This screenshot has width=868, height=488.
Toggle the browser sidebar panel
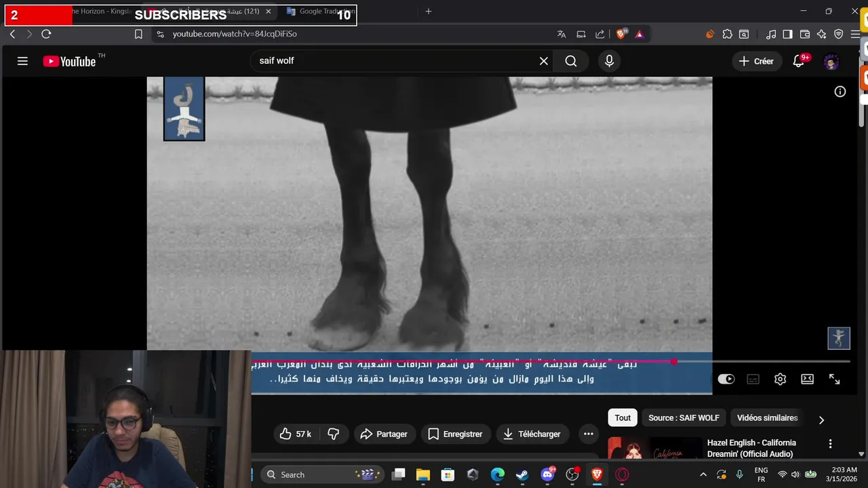(787, 34)
